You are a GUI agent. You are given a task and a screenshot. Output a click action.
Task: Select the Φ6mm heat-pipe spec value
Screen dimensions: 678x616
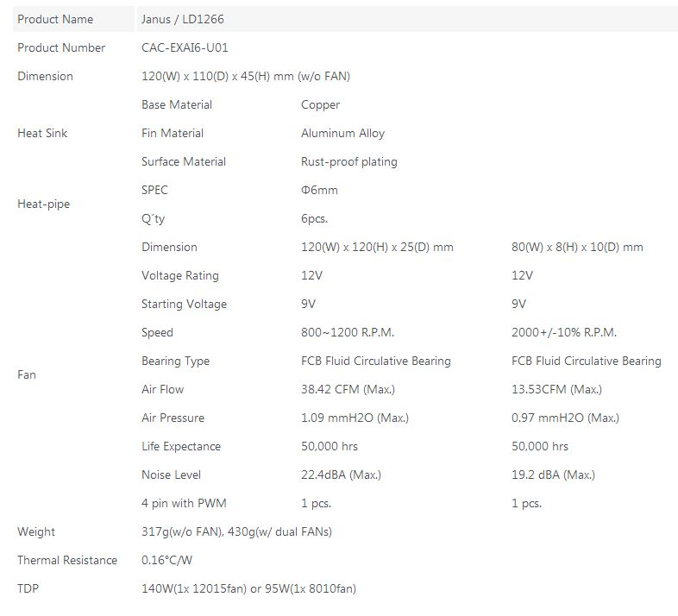click(319, 190)
